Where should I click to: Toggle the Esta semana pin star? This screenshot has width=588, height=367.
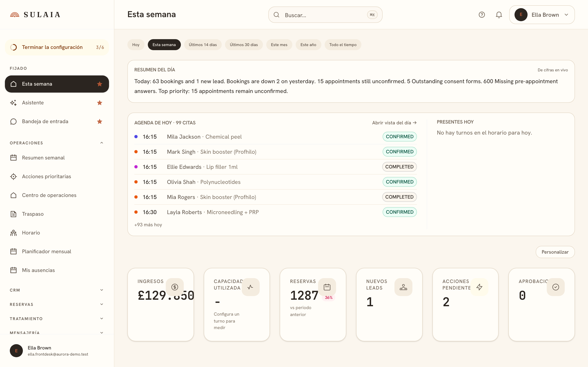pos(100,84)
